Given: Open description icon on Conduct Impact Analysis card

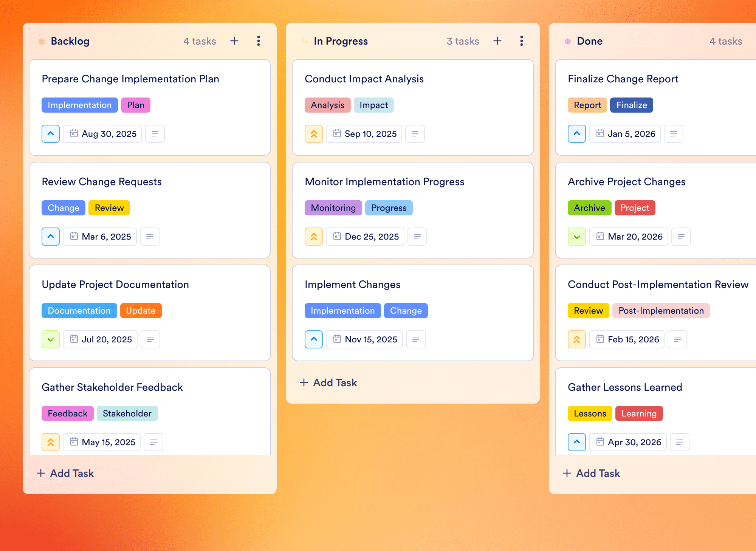Looking at the screenshot, I should point(415,134).
